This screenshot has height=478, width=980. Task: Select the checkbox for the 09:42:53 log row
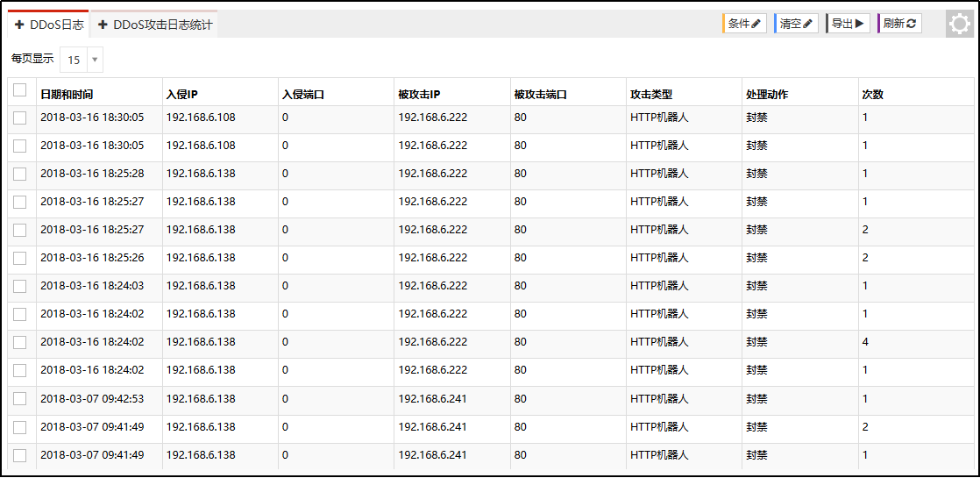click(x=19, y=399)
